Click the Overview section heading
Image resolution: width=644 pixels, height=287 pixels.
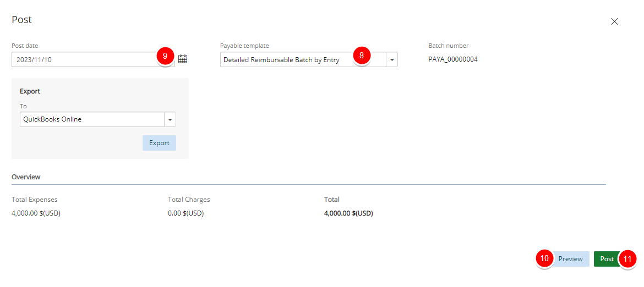(26, 177)
